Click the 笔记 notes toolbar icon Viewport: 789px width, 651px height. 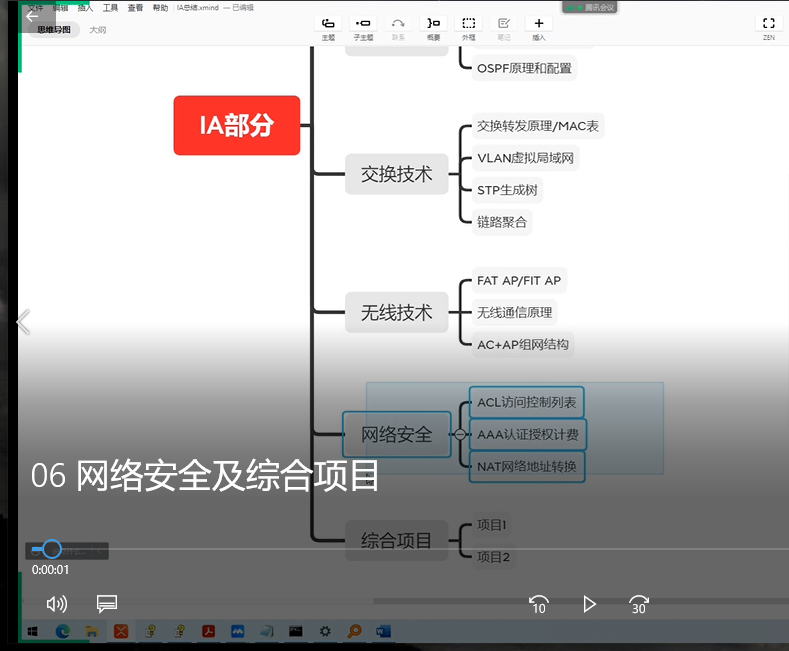point(504,23)
